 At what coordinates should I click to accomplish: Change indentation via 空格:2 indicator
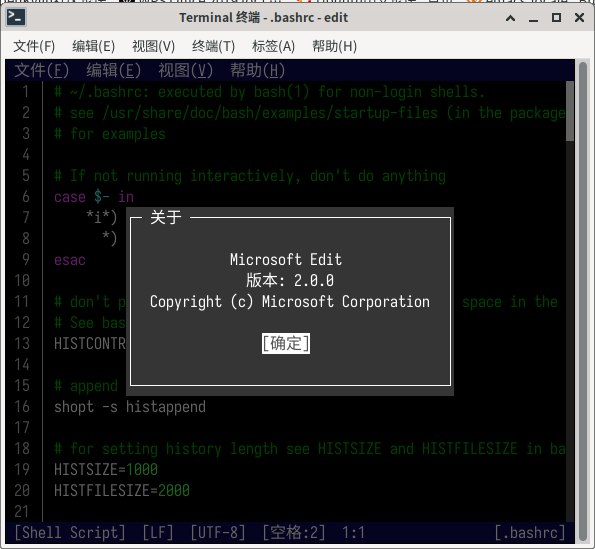click(294, 532)
